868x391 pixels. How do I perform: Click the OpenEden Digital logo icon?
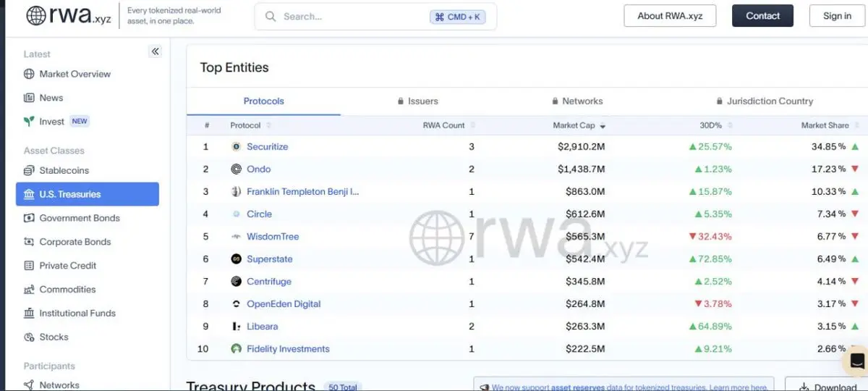(x=236, y=304)
